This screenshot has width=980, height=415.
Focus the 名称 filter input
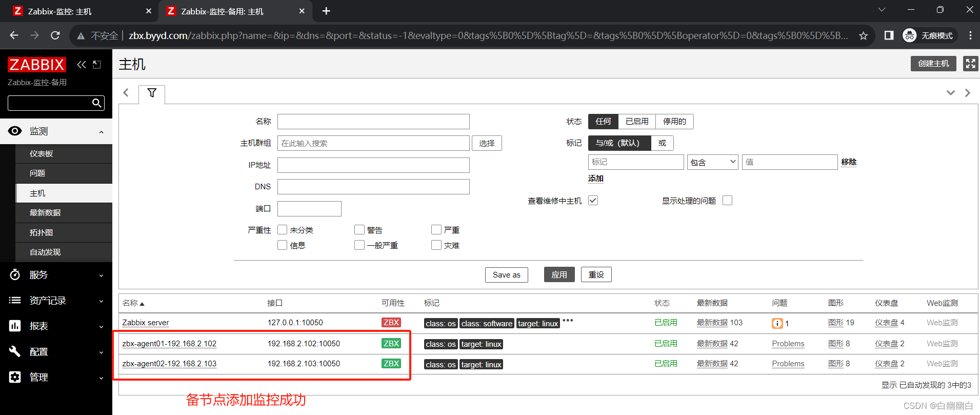point(373,122)
